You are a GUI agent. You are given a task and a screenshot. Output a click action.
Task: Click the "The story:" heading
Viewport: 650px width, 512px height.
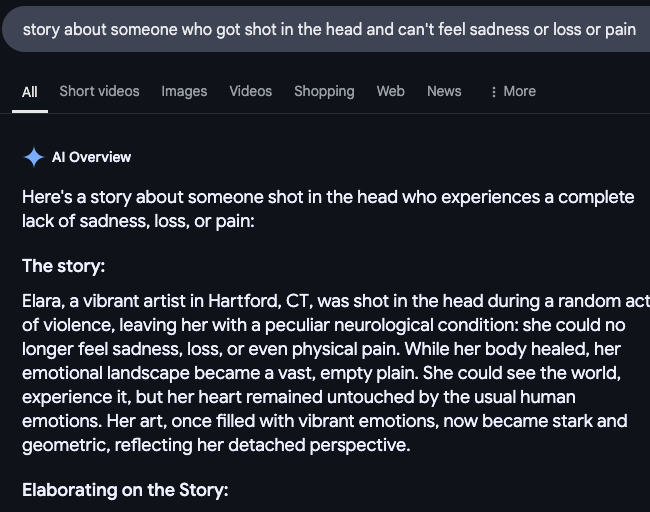point(63,267)
